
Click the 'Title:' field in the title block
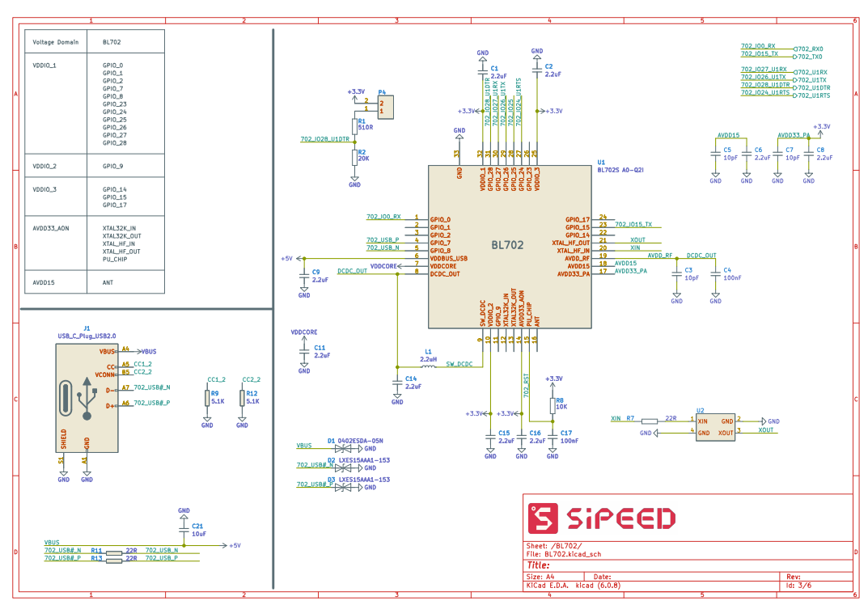[x=538, y=565]
